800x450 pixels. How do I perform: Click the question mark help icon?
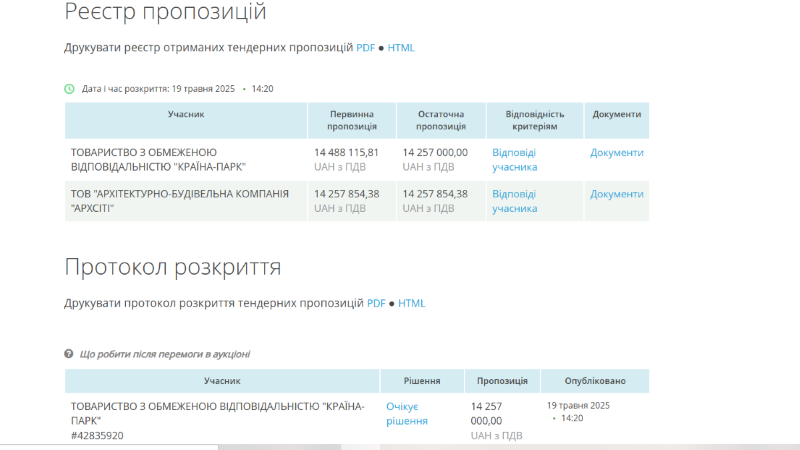click(69, 354)
